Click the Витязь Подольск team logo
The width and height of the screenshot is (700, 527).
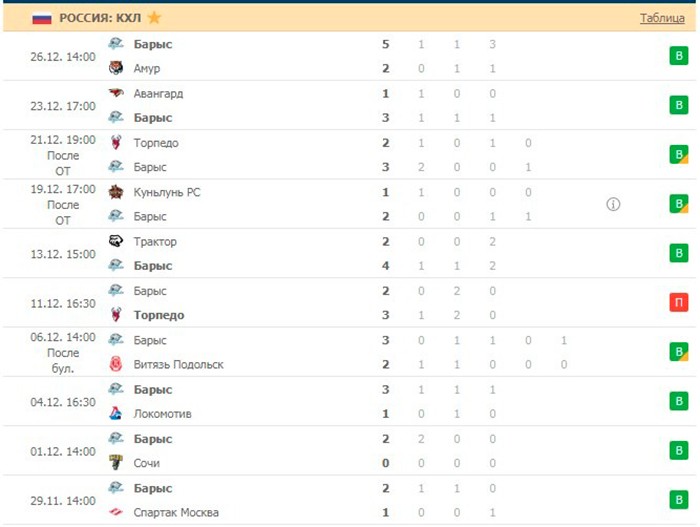point(116,364)
